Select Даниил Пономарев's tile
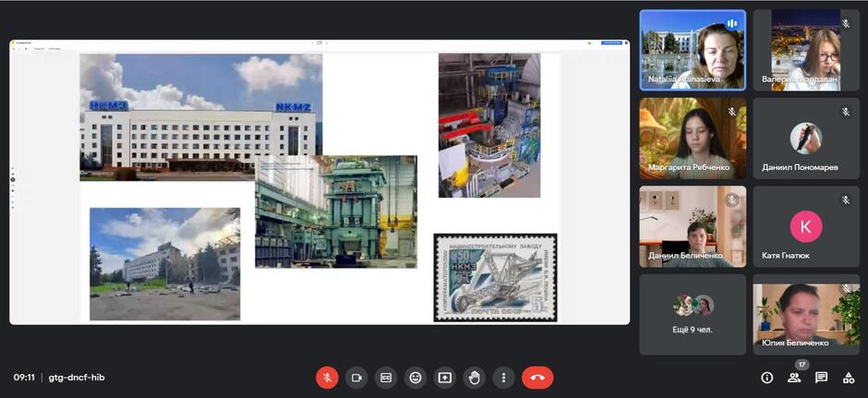 click(x=806, y=139)
